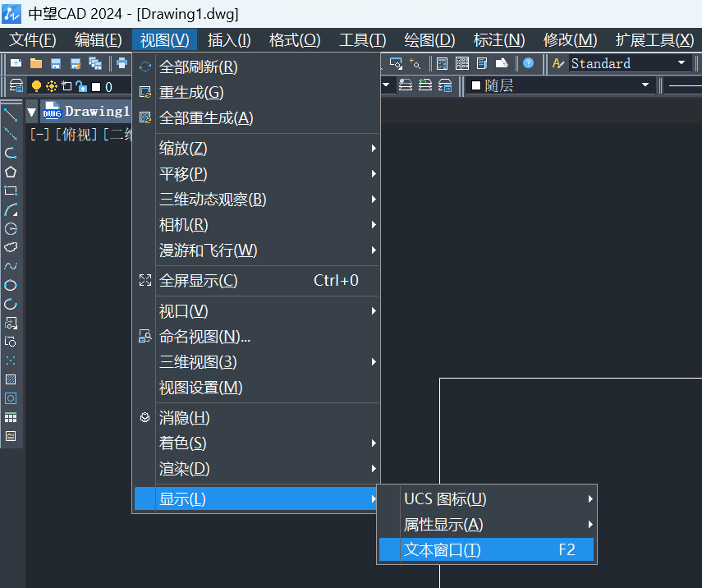Select the Hatch tool
Viewport: 702px width, 588px height.
[x=11, y=379]
